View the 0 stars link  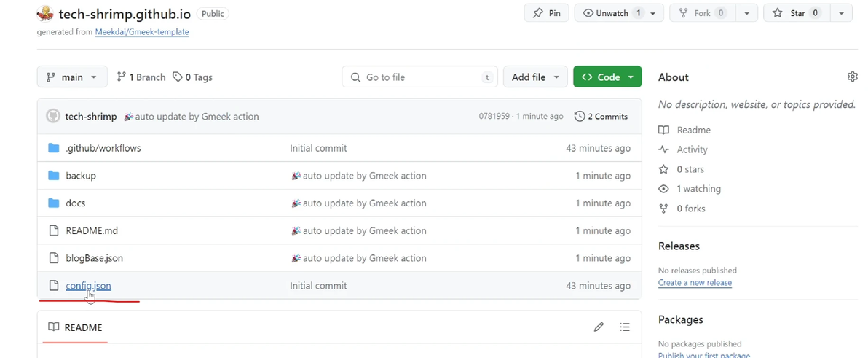[x=690, y=169]
